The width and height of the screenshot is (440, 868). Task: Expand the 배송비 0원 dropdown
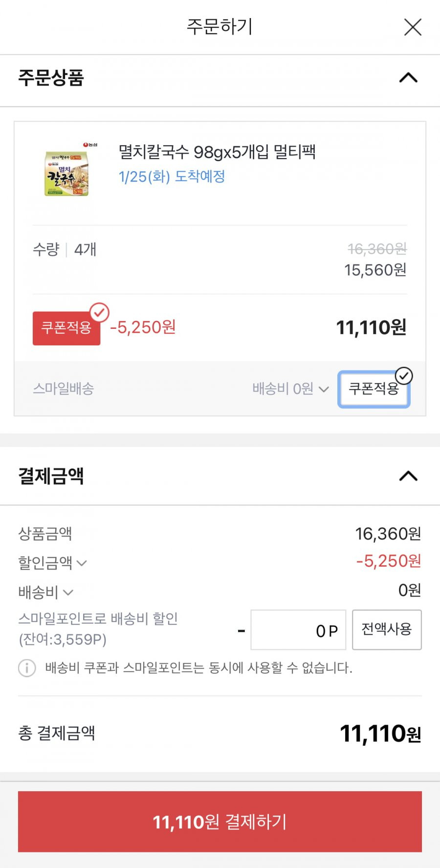click(x=290, y=389)
